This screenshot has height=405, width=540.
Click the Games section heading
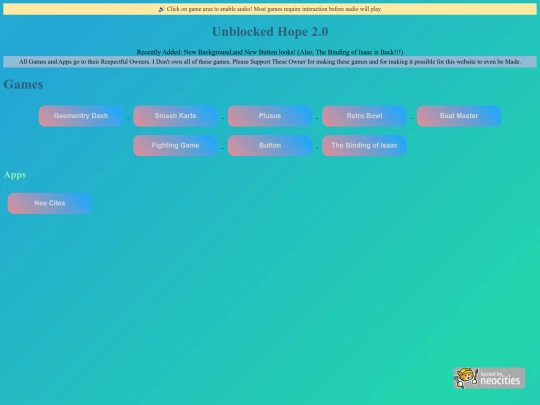pyautogui.click(x=23, y=85)
